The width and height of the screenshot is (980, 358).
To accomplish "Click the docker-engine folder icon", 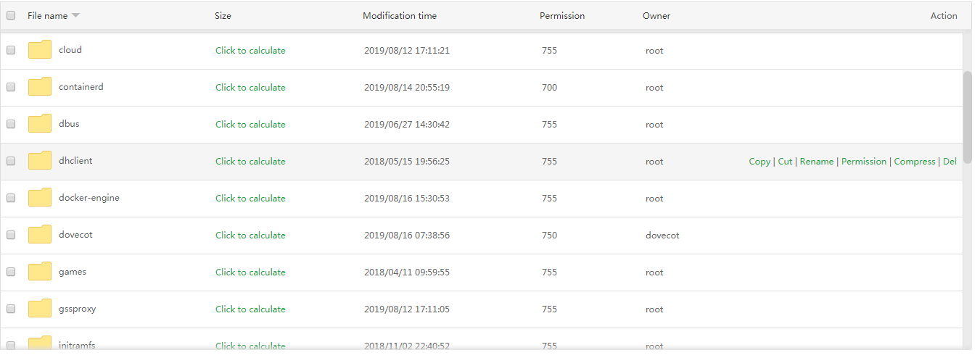I will [40, 198].
